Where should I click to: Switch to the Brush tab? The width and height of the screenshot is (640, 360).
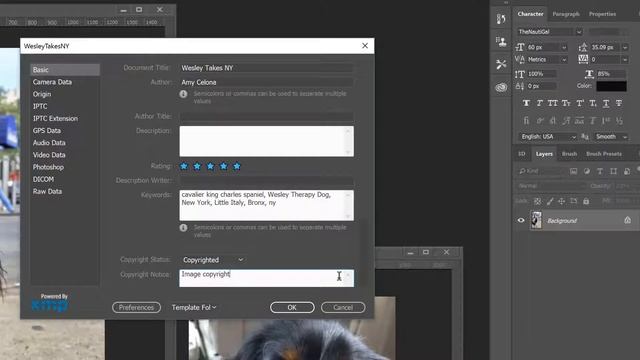(569, 154)
